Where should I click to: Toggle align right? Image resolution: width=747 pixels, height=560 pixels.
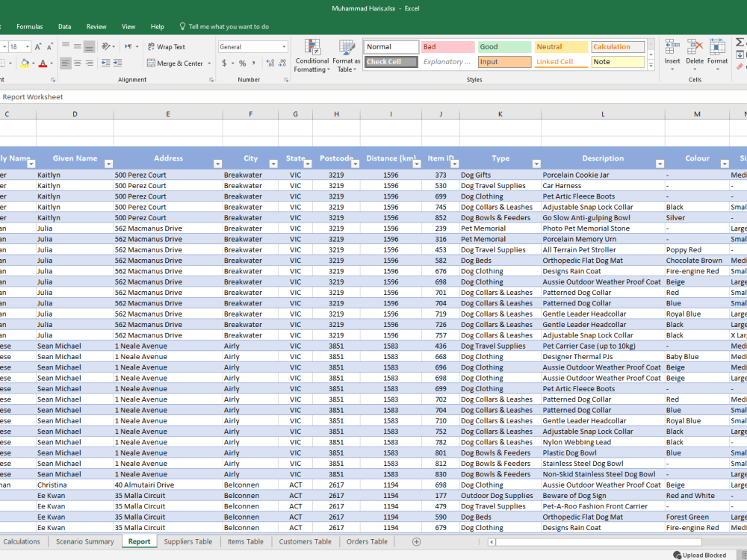pos(89,63)
